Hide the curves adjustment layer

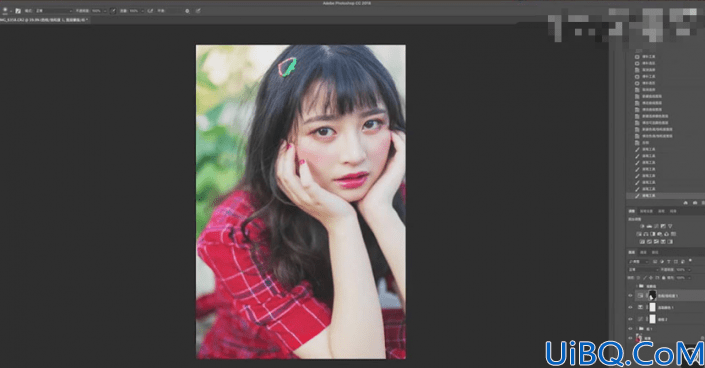tap(630, 319)
